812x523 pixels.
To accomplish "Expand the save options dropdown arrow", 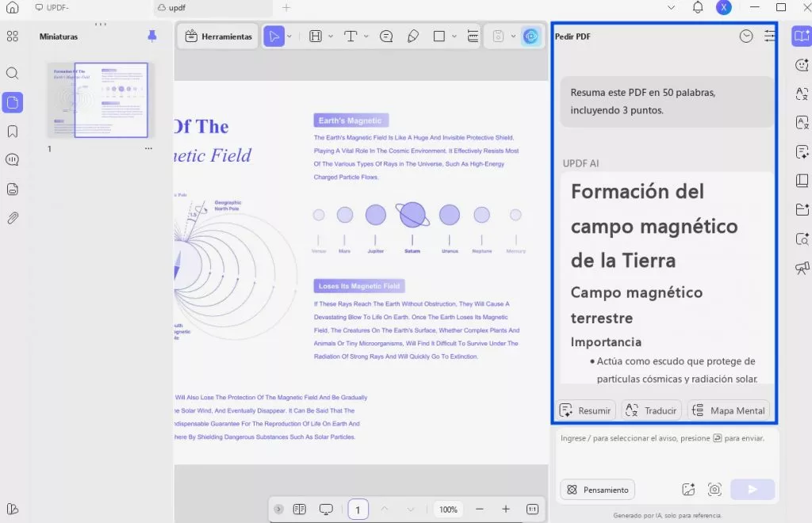I will click(513, 36).
